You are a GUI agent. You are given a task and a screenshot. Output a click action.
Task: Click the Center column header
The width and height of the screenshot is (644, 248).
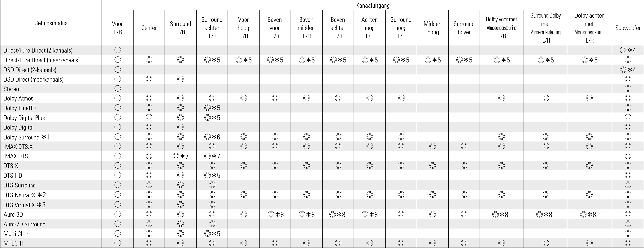click(x=149, y=28)
